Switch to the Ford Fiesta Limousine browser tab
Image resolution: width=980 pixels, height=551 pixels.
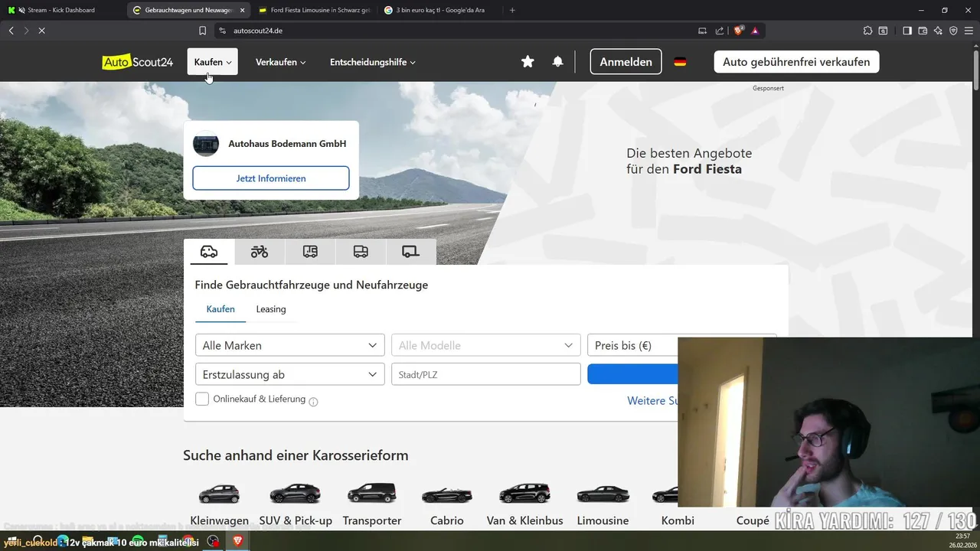314,10
